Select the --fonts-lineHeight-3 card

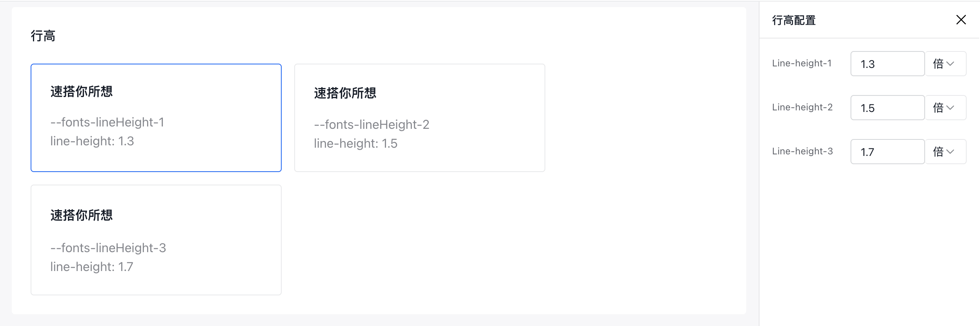(156, 240)
